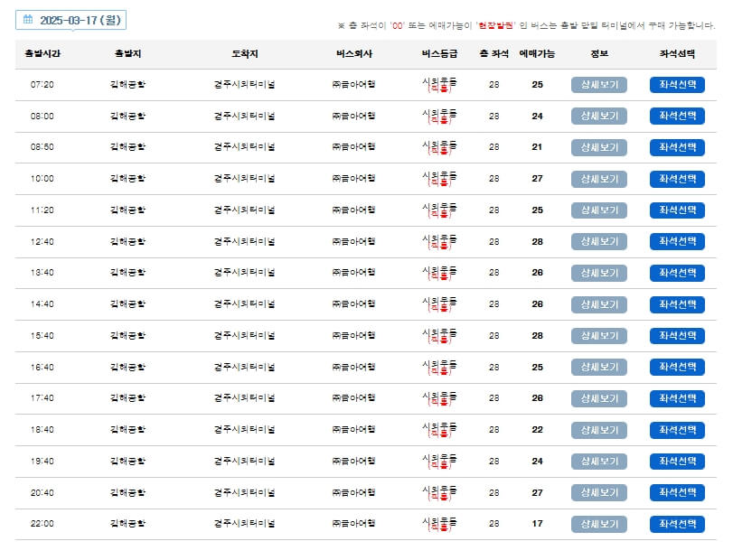Select seats for the 14:40 bus
This screenshot has width=733, height=560.
(677, 304)
